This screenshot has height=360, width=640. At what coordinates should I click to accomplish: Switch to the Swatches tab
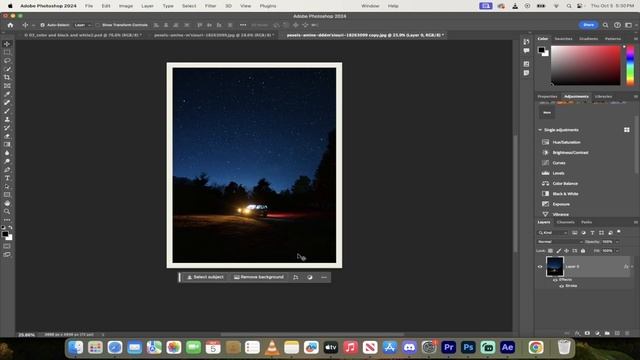click(563, 38)
